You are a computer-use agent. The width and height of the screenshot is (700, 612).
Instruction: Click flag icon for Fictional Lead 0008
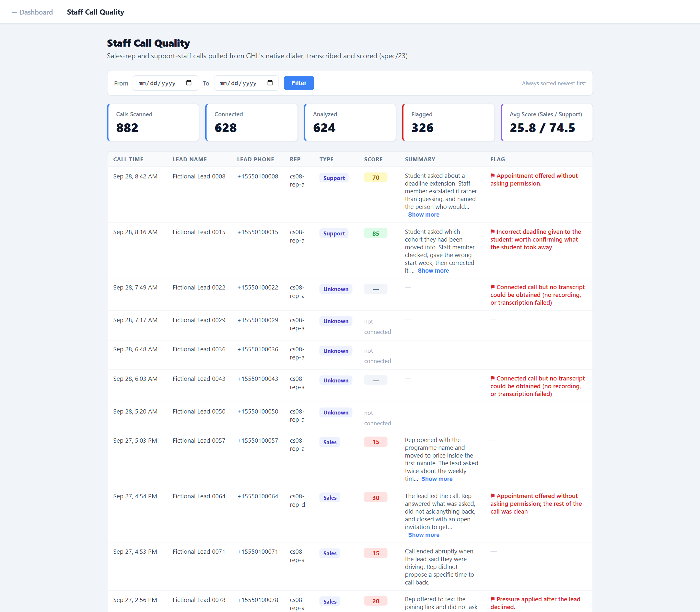(x=493, y=176)
